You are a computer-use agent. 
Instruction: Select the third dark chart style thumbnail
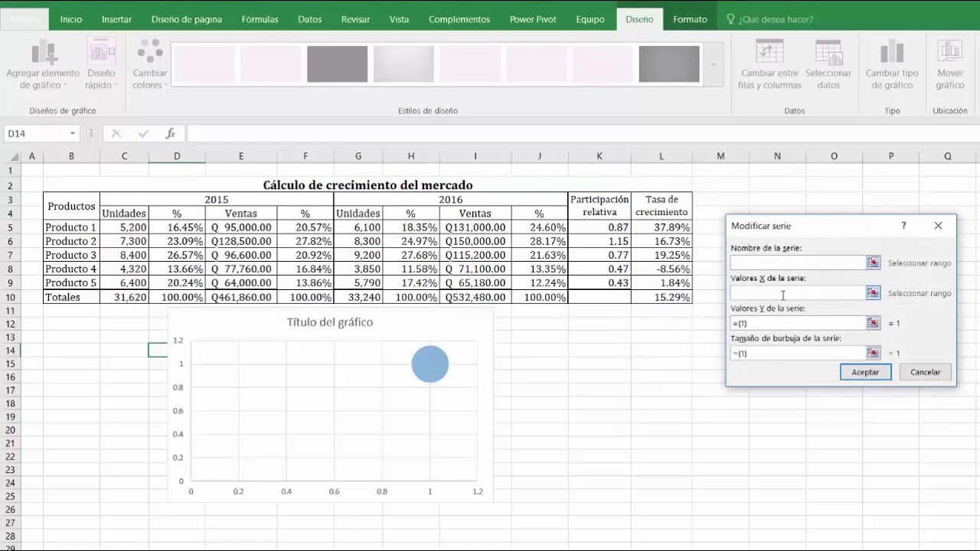(337, 64)
